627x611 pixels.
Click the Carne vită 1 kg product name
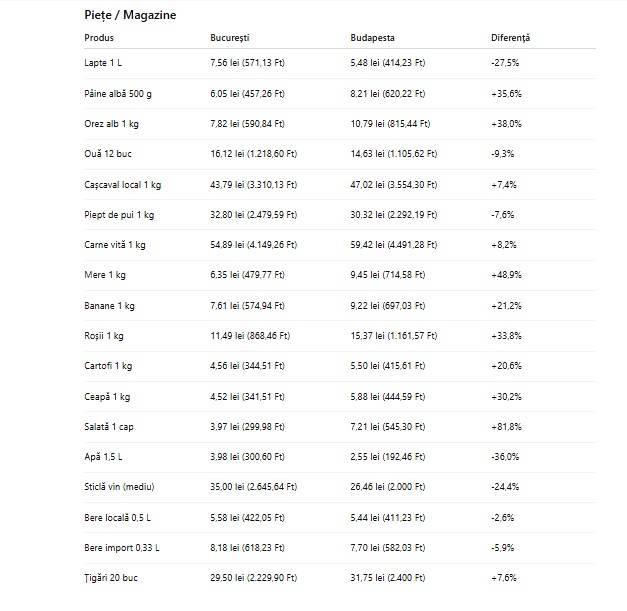point(115,245)
